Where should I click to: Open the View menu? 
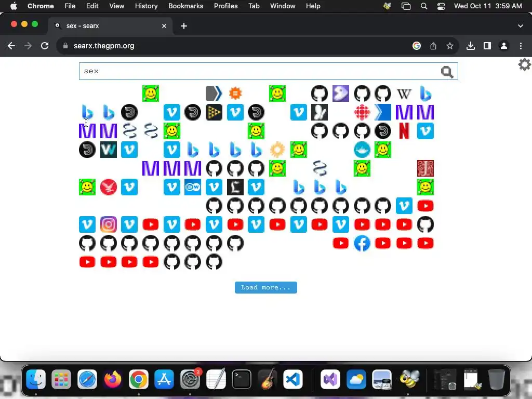coord(116,6)
